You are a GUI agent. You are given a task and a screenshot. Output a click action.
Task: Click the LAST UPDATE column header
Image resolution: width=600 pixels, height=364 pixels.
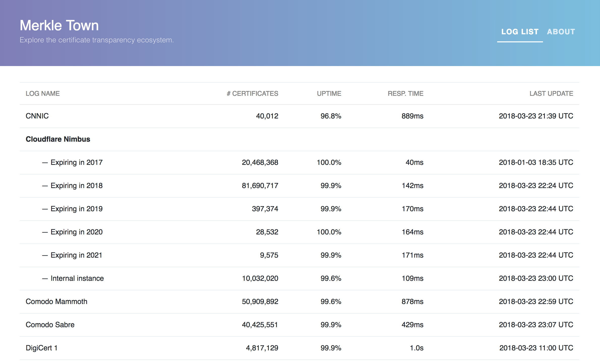[551, 94]
